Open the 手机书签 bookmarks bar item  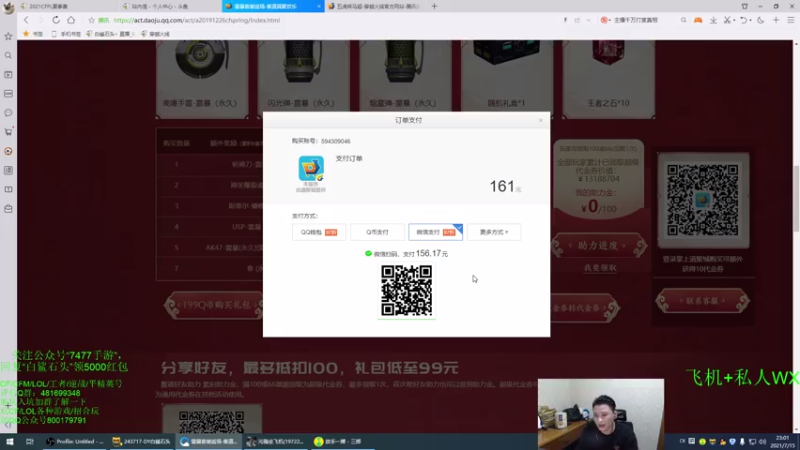[66, 34]
